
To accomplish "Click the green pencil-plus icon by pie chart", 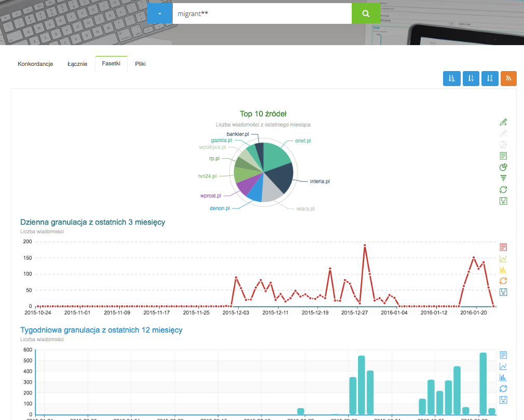I will tap(503, 122).
